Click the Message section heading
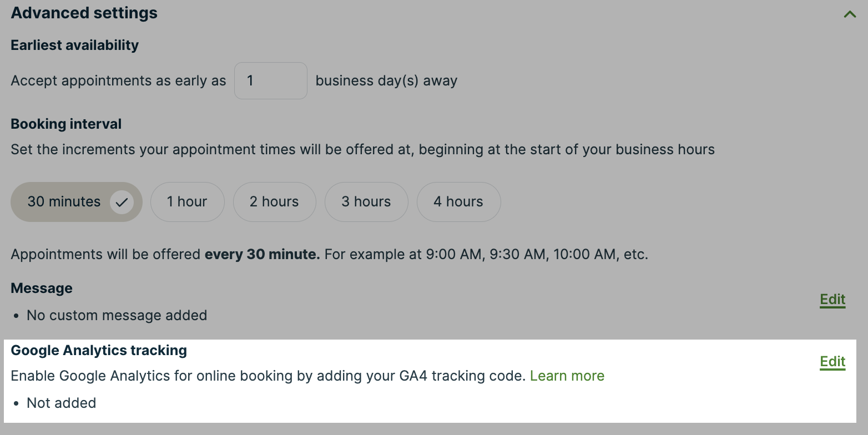 coord(42,289)
